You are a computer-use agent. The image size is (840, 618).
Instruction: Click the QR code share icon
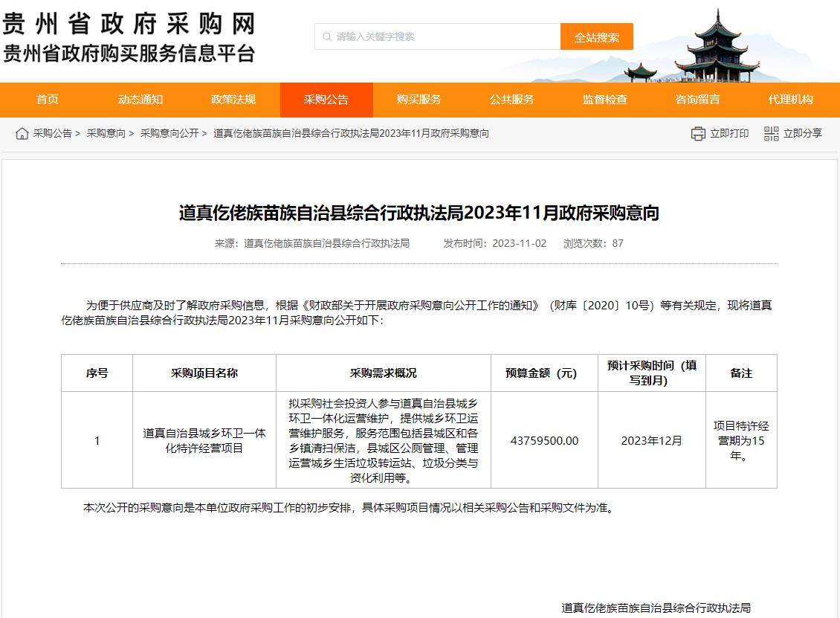point(771,134)
